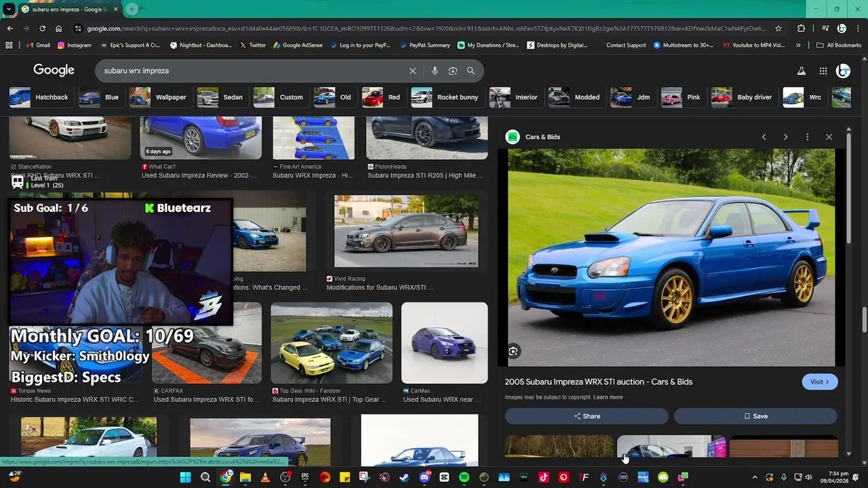This screenshot has height=488, width=868.
Task: Go to the Chrome home page
Action: coord(58,28)
